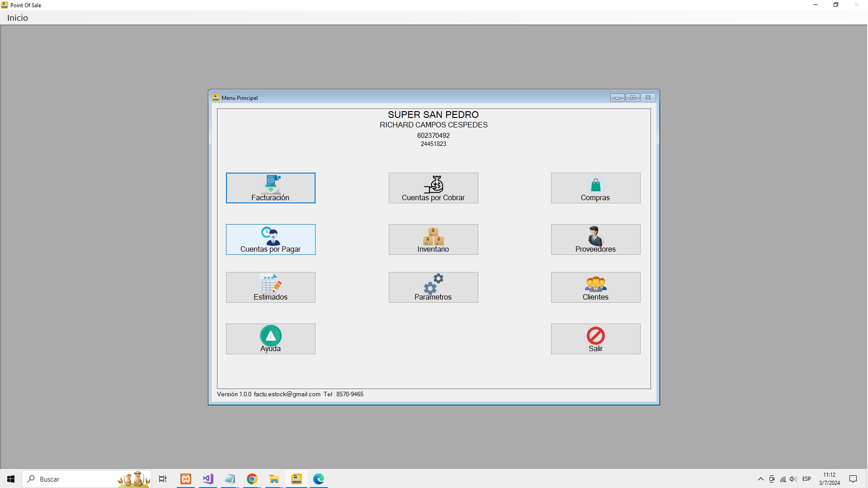Click the 602370492 number
868x488 pixels.
pos(433,136)
